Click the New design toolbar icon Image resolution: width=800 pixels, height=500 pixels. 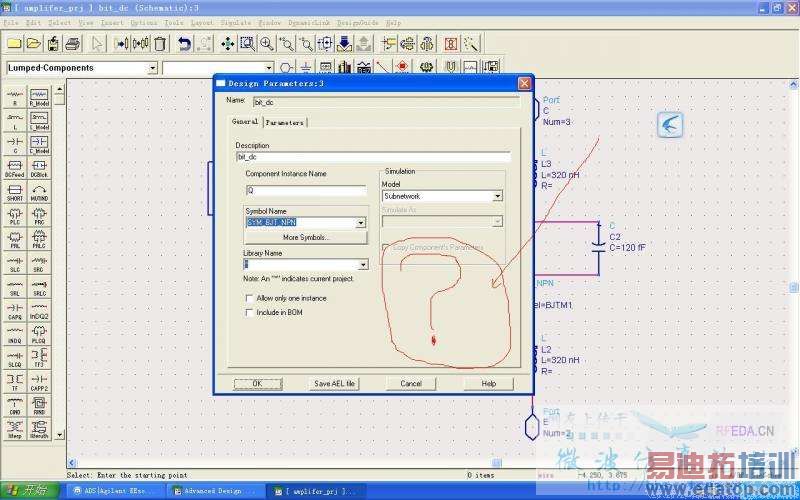coord(14,44)
